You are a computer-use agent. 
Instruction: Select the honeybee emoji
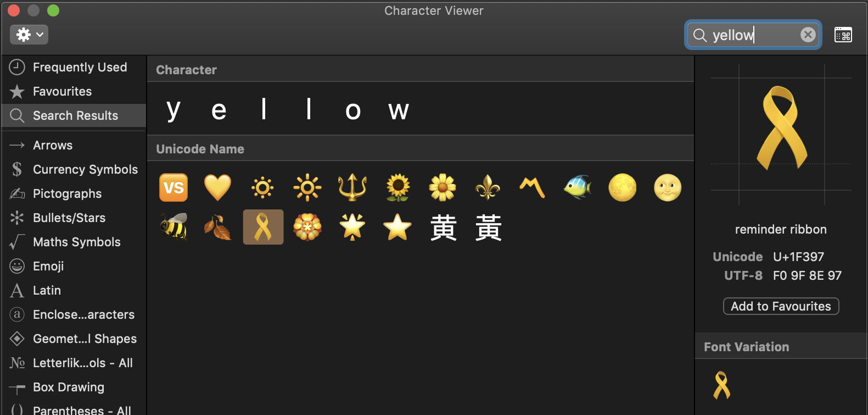173,227
